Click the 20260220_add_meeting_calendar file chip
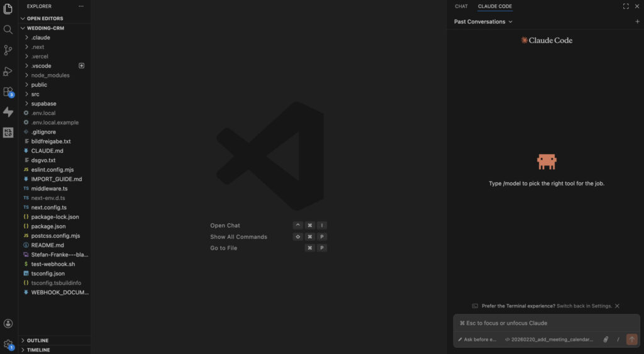Screen dimensions: 644x354 [548, 340]
